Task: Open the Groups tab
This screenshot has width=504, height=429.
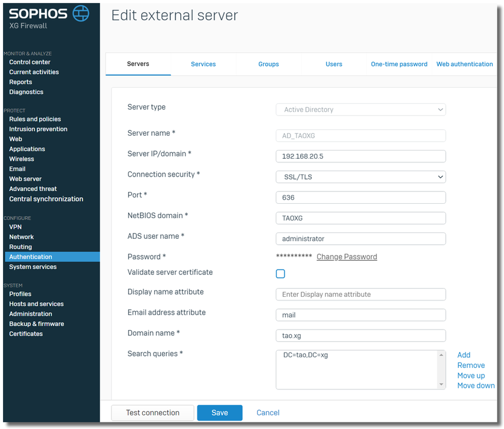Action: coord(269,64)
